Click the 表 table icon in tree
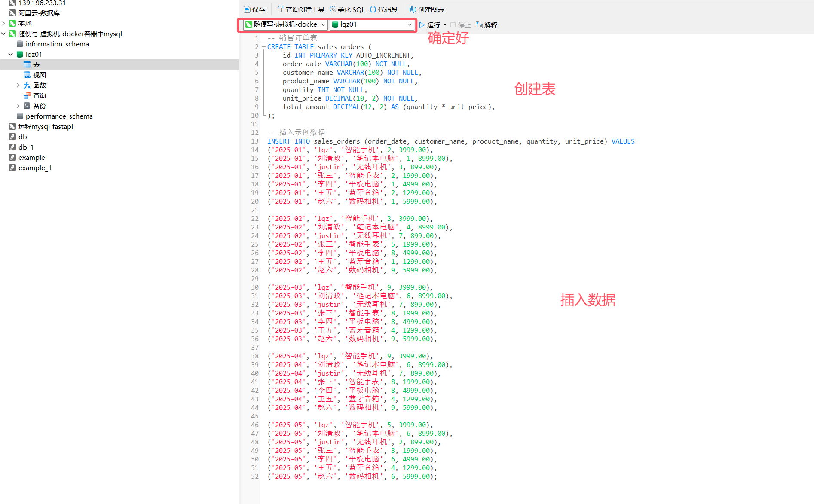Viewport: 814px width, 504px height. (x=27, y=64)
